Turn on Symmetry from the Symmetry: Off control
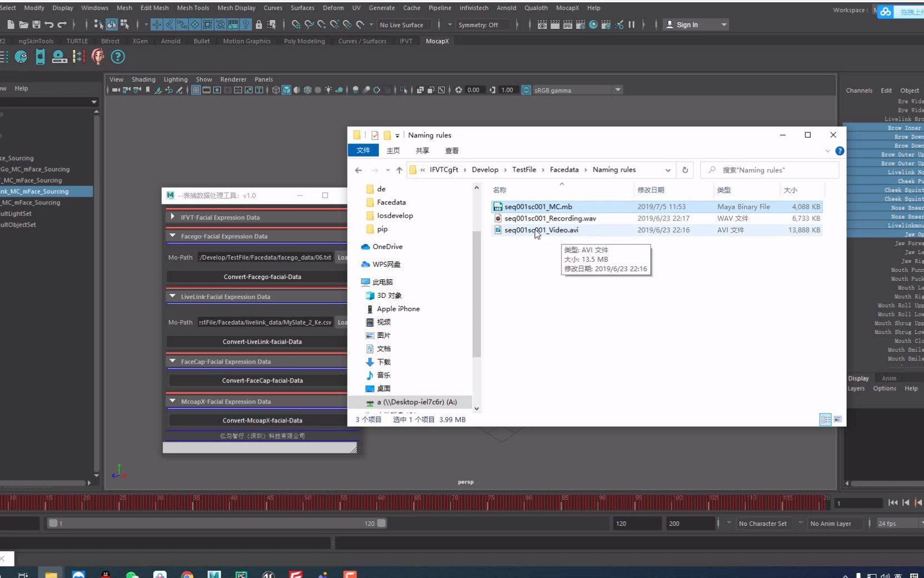Viewport: 924px width, 578px height. pos(479,24)
